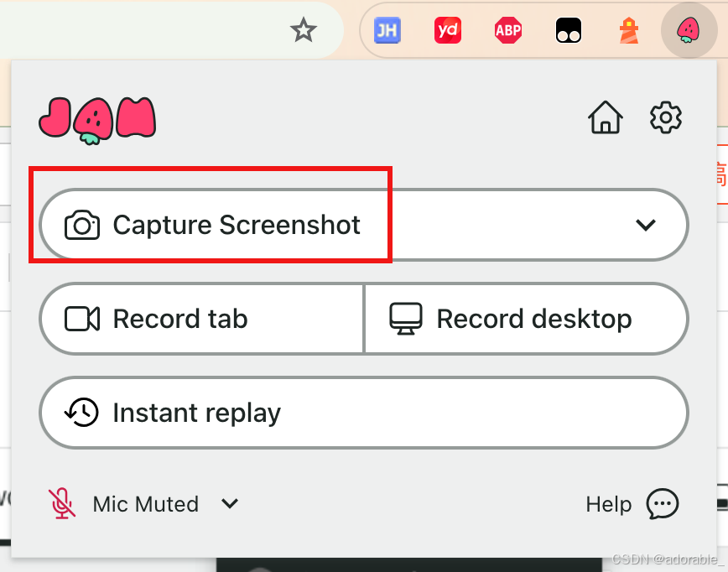Open the ABP Adblock Plus extension
The image size is (728, 572).
click(508, 30)
